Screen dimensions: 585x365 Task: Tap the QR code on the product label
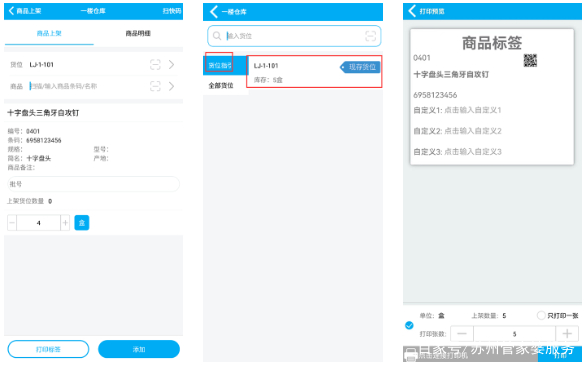tap(530, 60)
